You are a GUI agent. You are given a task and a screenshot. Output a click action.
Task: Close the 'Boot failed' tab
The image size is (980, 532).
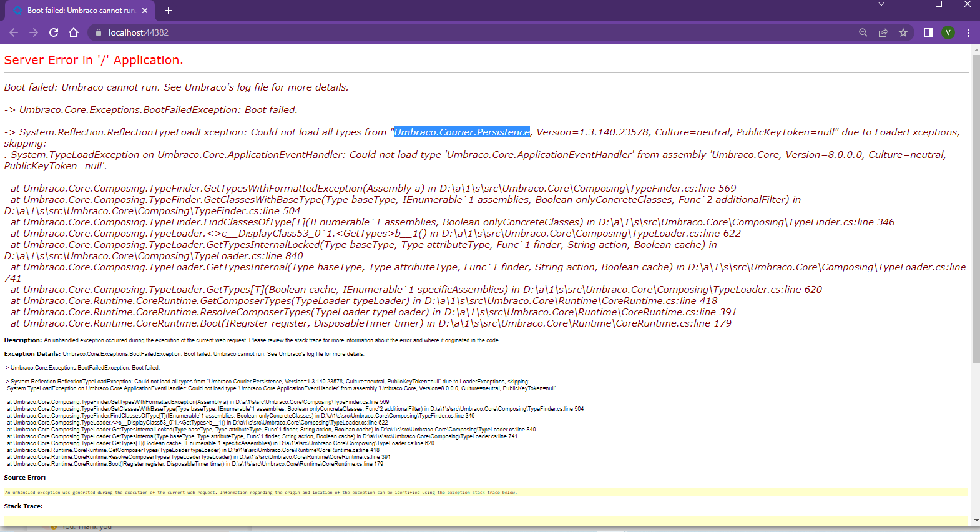click(x=145, y=11)
